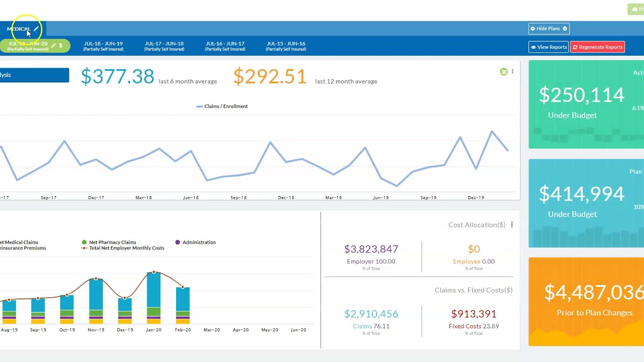Open the Cost Allocation three-dot menu

point(512,225)
